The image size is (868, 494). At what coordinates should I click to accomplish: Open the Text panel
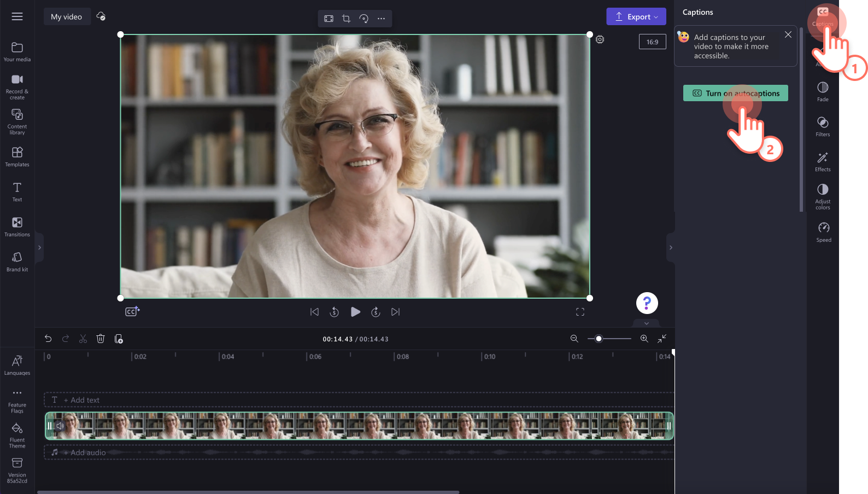17,191
